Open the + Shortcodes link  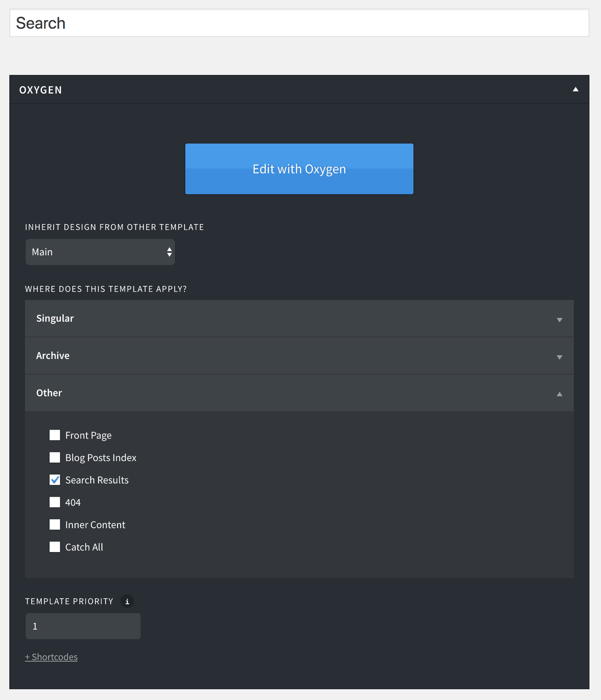click(x=51, y=657)
